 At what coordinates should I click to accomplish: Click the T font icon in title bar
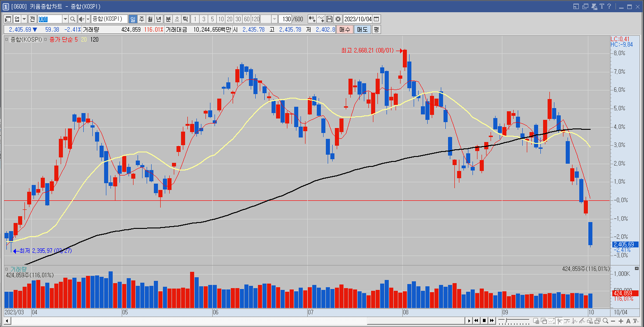[601, 6]
